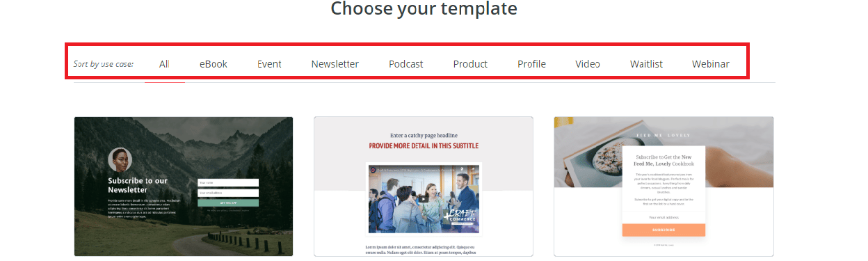Focus the Your name field in newsletter template
This screenshot has width=868, height=261.
[228, 183]
